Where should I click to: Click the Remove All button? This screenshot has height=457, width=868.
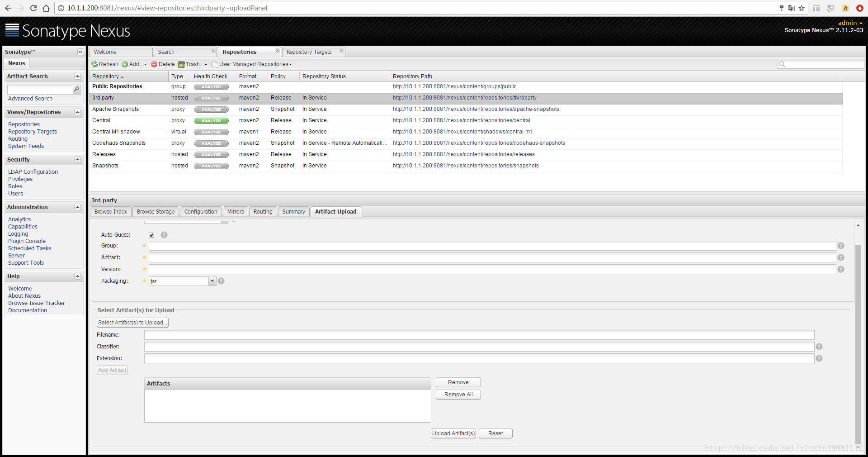458,395
